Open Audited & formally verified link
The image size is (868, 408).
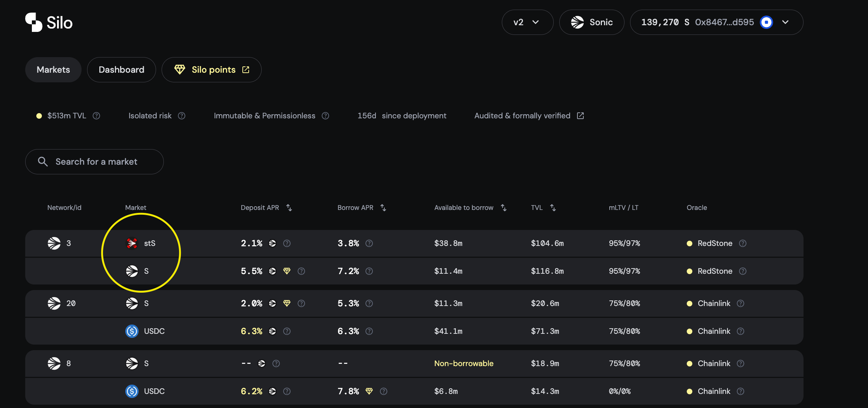(529, 116)
